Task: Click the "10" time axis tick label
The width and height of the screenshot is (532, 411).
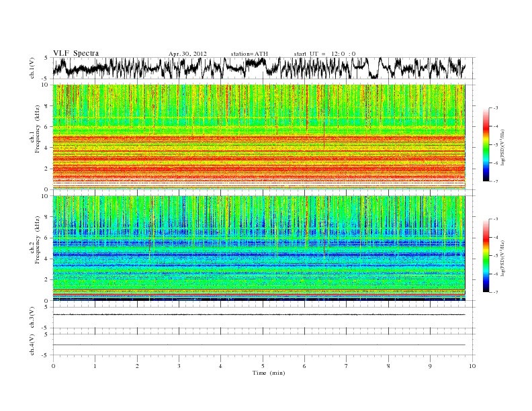Action: [x=472, y=366]
